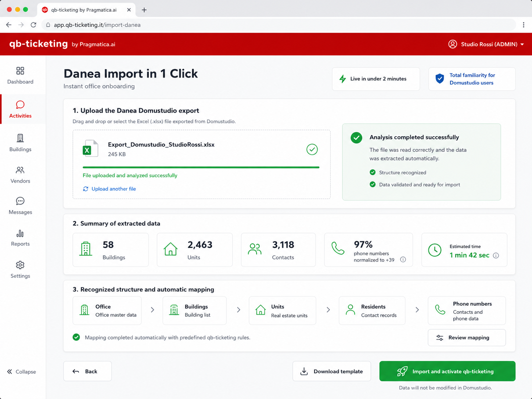Click the refresh icon beside Upload another file

point(86,189)
